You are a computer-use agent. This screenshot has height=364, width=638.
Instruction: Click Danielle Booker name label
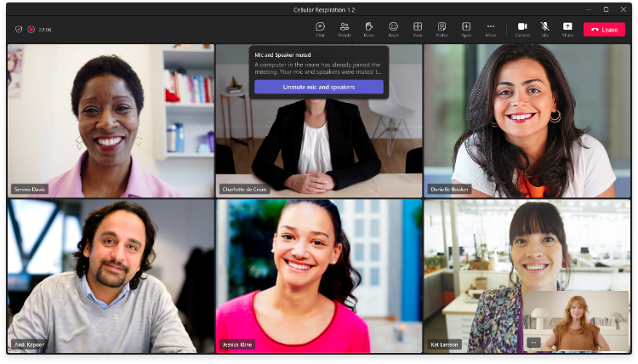pyautogui.click(x=449, y=189)
